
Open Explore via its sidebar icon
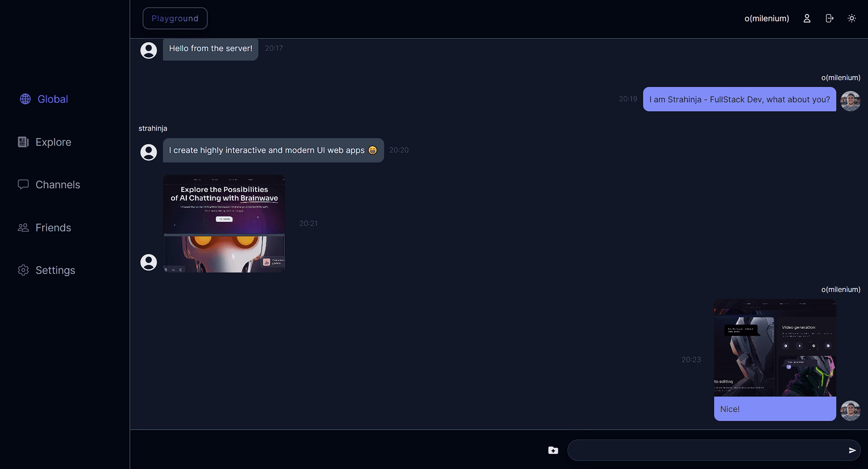click(x=23, y=142)
